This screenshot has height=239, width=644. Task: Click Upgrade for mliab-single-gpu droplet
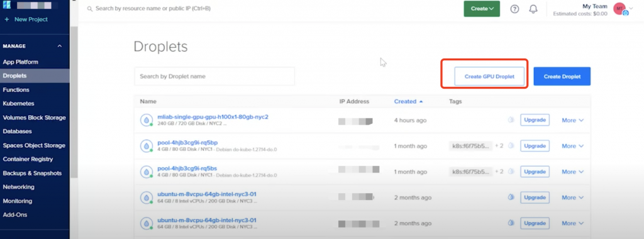(x=535, y=120)
